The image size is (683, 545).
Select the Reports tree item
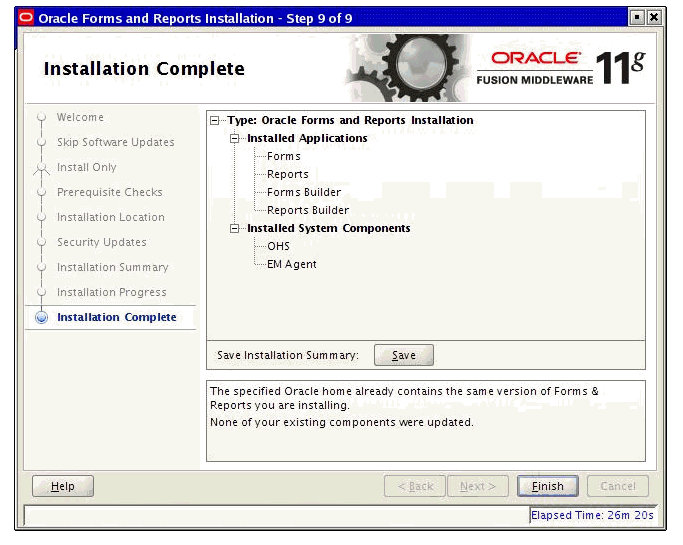point(287,174)
